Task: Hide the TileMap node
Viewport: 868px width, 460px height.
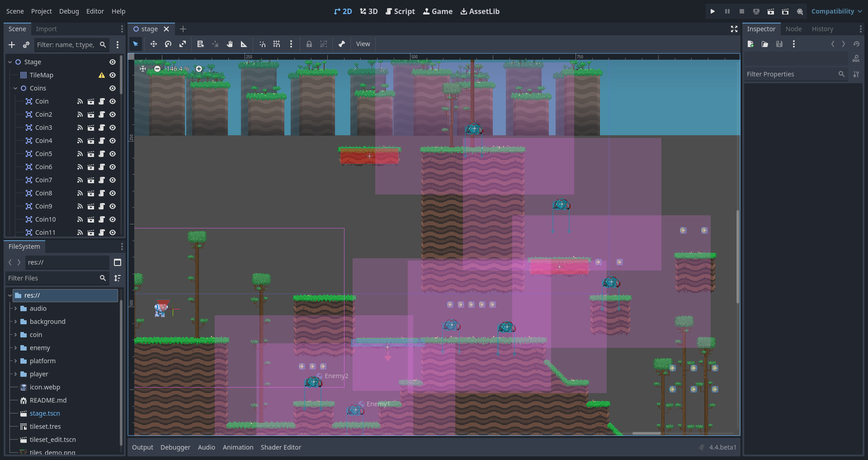Action: [x=113, y=75]
